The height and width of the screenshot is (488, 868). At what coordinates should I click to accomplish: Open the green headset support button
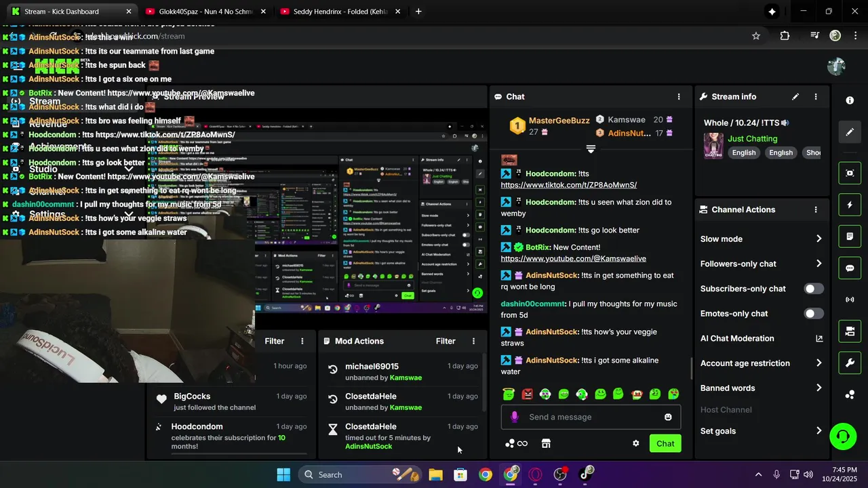(x=843, y=435)
